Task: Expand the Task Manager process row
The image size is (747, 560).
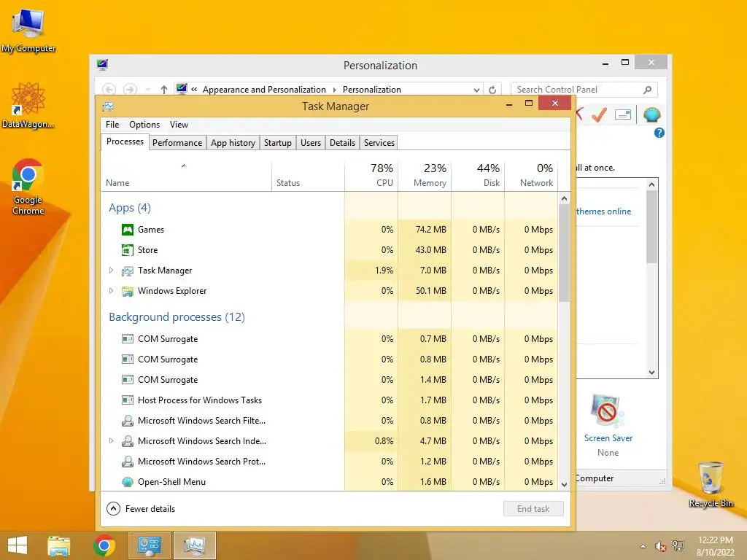Action: (111, 271)
